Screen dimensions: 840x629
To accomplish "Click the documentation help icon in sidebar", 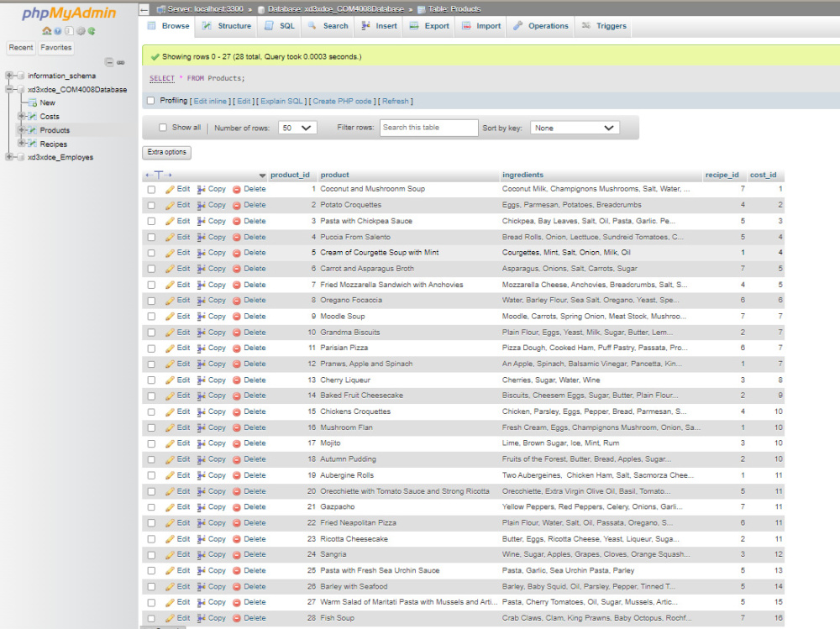I will [x=58, y=31].
